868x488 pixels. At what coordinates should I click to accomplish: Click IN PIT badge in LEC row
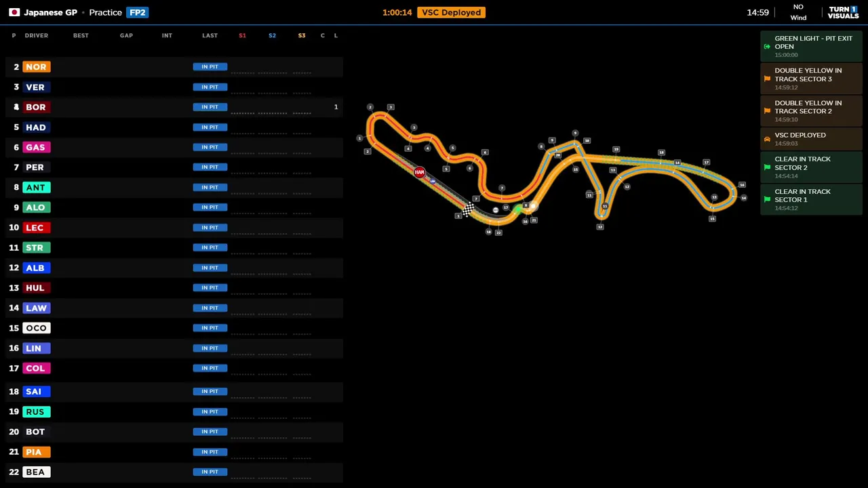210,227
